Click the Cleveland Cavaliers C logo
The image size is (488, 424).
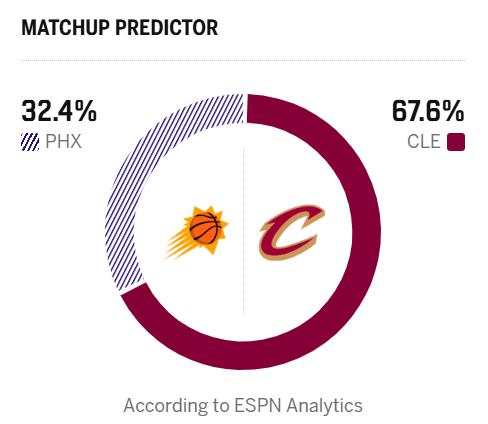292,232
